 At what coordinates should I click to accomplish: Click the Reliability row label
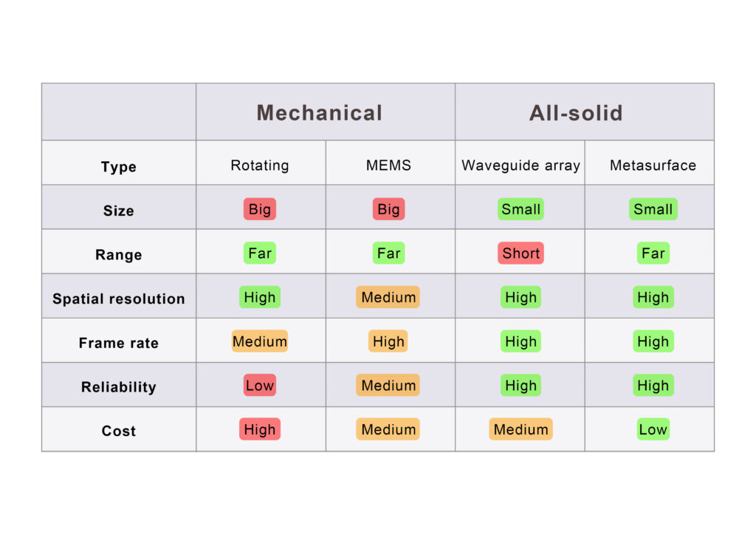119,387
